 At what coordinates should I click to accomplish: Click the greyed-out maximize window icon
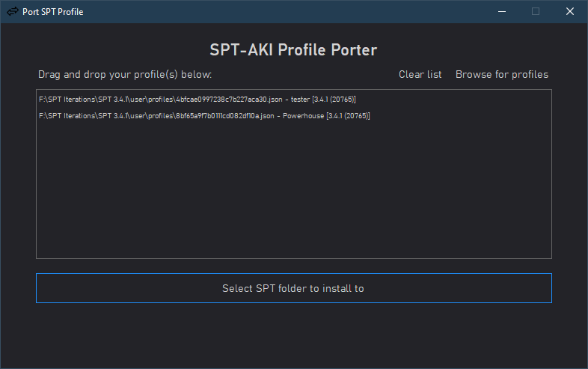536,12
